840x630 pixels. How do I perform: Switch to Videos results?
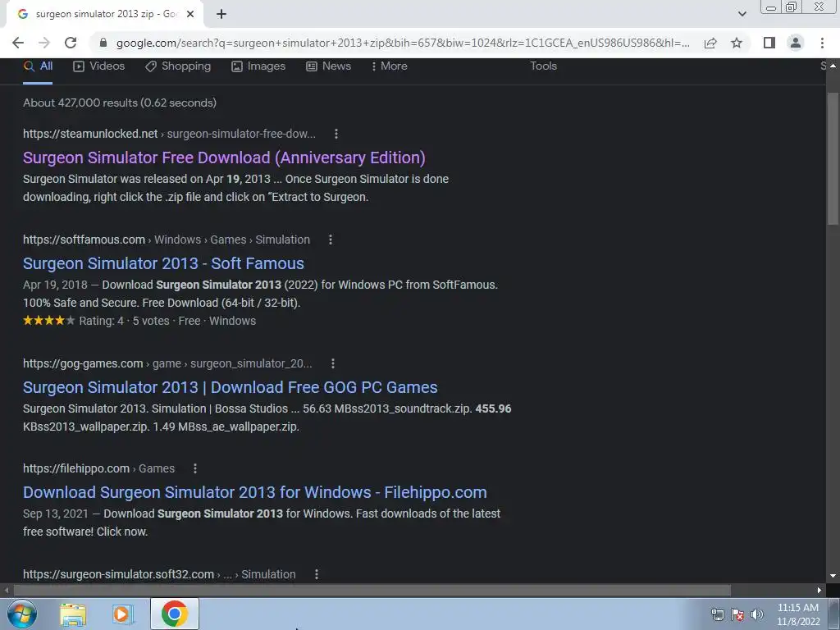99,66
